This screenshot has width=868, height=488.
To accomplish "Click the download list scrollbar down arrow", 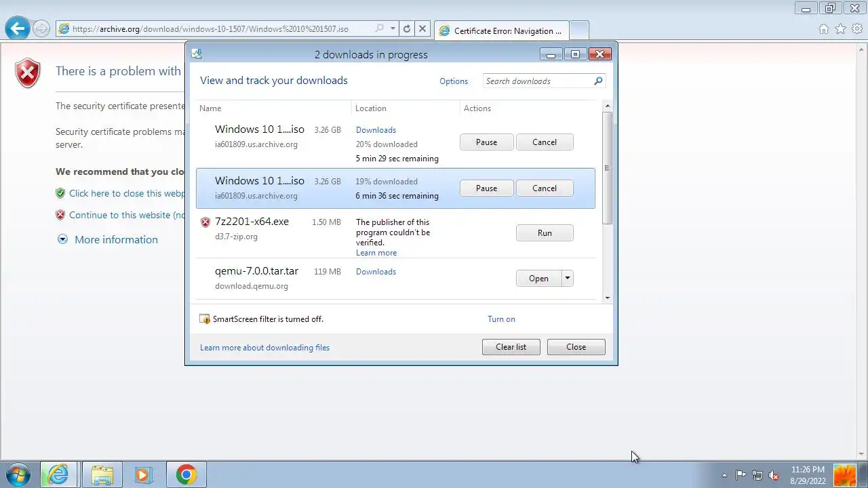I will coord(608,298).
